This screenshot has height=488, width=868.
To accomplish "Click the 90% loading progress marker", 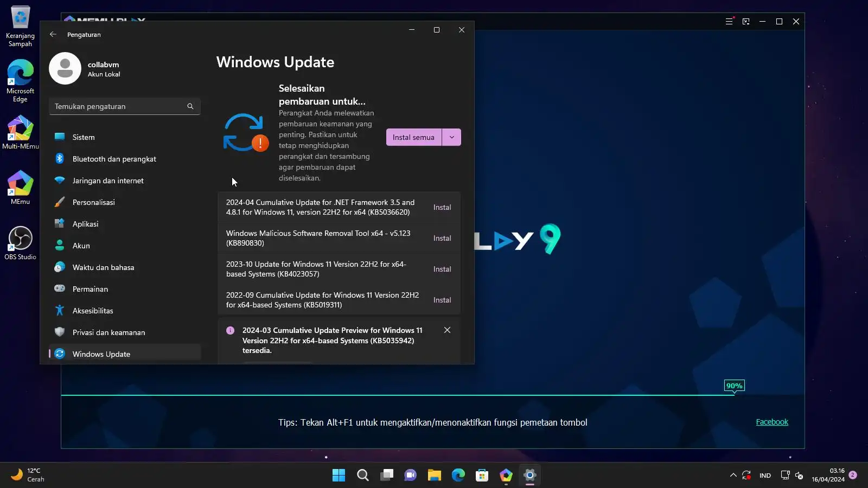I will [x=735, y=386].
